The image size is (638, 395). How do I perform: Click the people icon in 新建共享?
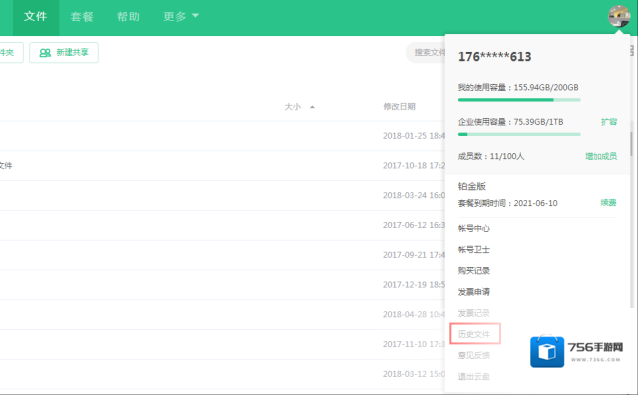tap(45, 53)
